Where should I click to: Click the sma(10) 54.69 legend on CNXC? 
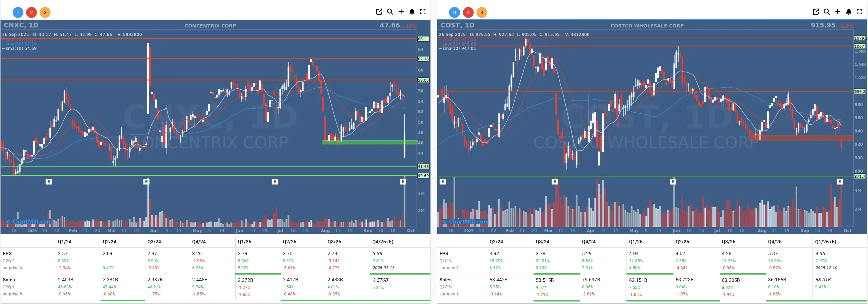20,49
